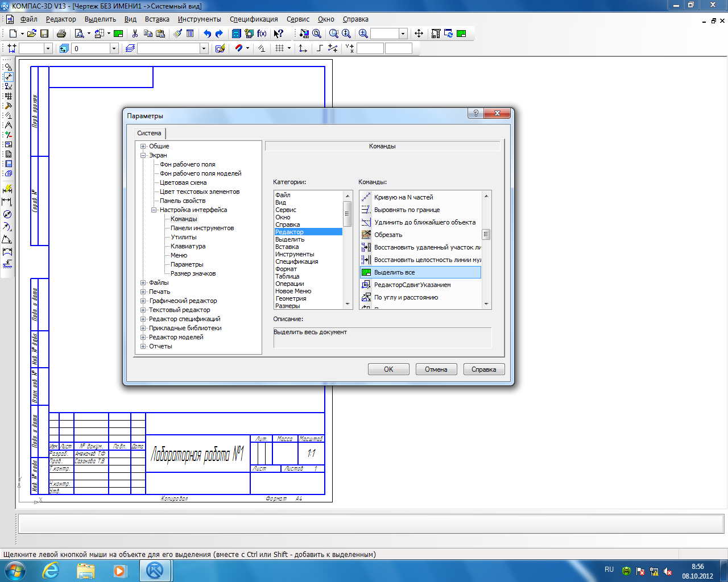Open Windows Start menu orb
Screen dimensions: 728x582
[15, 571]
